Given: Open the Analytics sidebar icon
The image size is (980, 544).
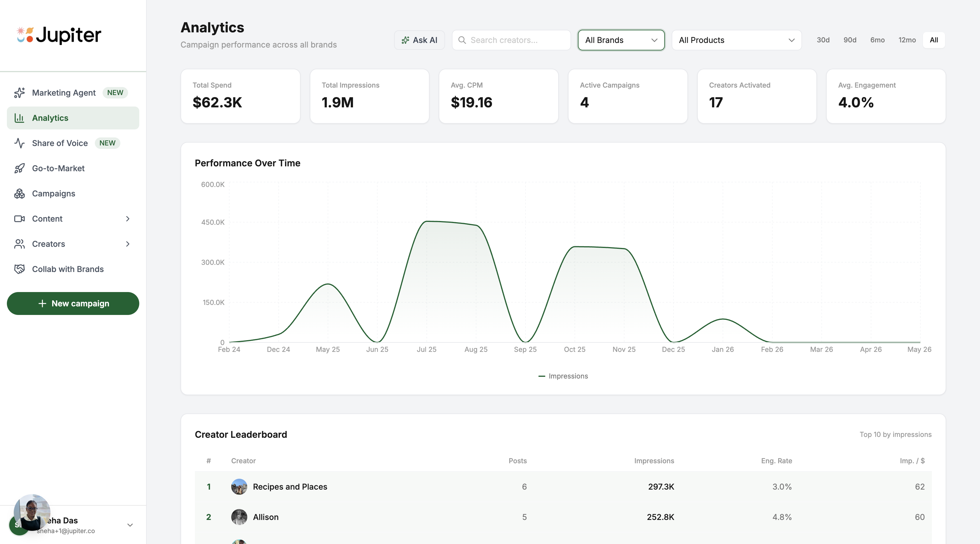Looking at the screenshot, I should pyautogui.click(x=19, y=118).
